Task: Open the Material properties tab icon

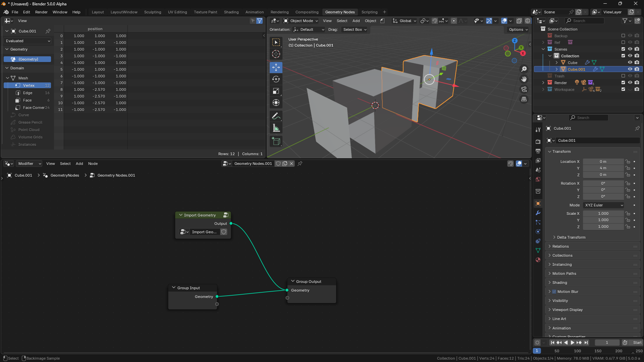Action: (538, 260)
